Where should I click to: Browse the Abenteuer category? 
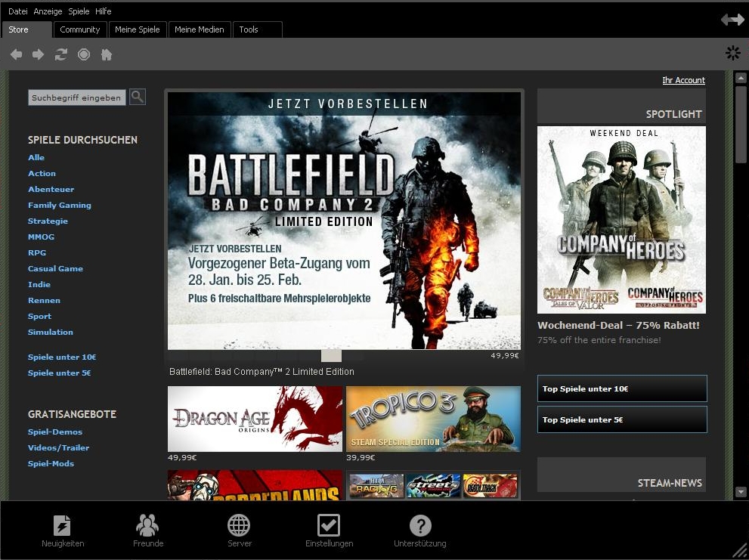tap(51, 189)
